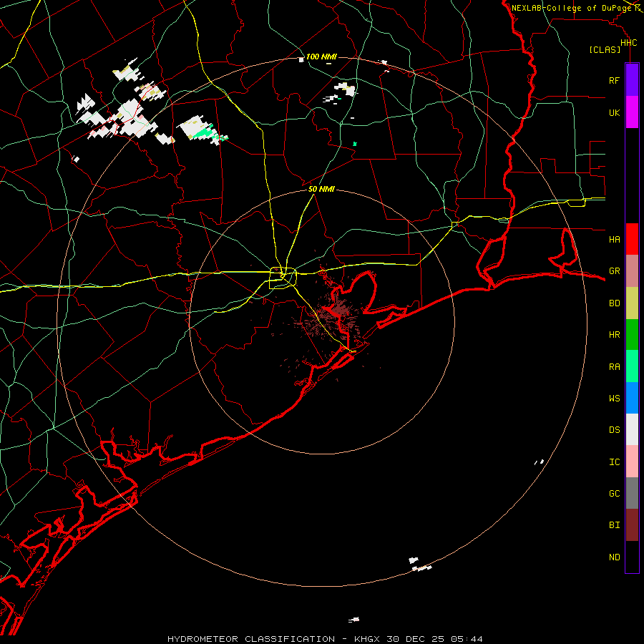Image resolution: width=644 pixels, height=644 pixels.
Task: Click the 'ND' legend label
Action: (614, 557)
